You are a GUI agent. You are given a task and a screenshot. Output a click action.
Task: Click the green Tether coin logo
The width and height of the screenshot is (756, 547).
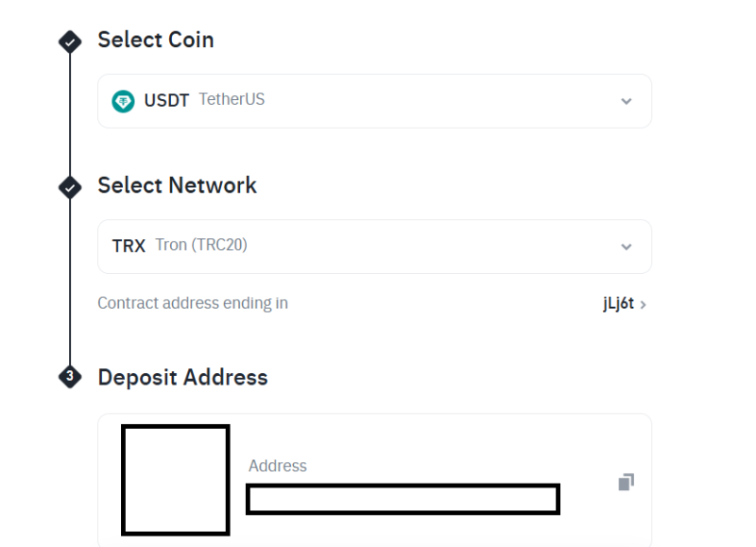pos(123,101)
